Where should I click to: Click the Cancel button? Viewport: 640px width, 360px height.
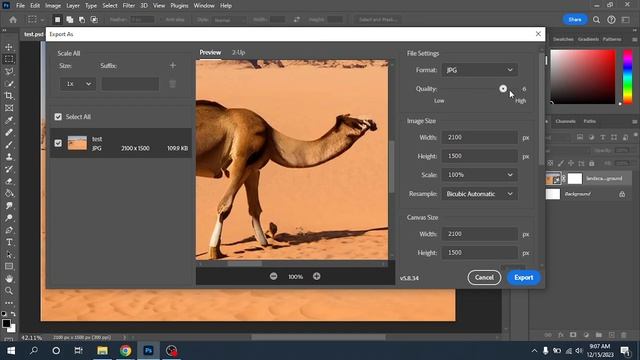tap(484, 278)
